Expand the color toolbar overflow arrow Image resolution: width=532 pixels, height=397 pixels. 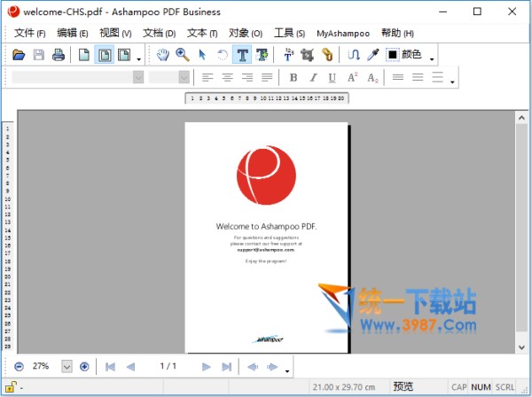pos(432,59)
